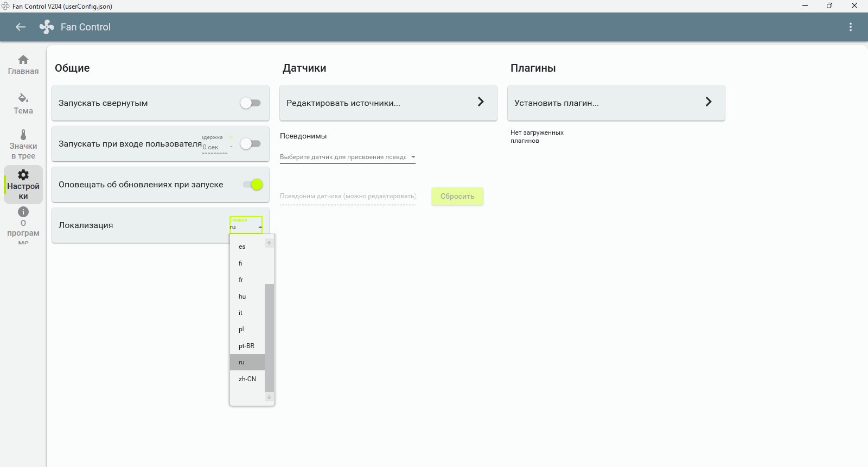Select the Настройки gear tab
This screenshot has height=467, width=868.
23,185
